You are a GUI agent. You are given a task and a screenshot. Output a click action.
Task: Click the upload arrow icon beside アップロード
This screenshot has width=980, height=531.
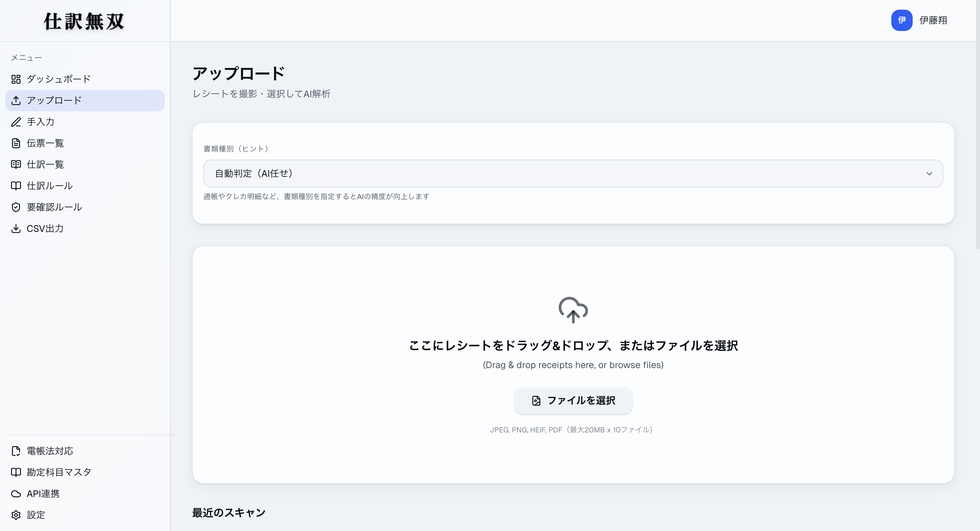[16, 100]
